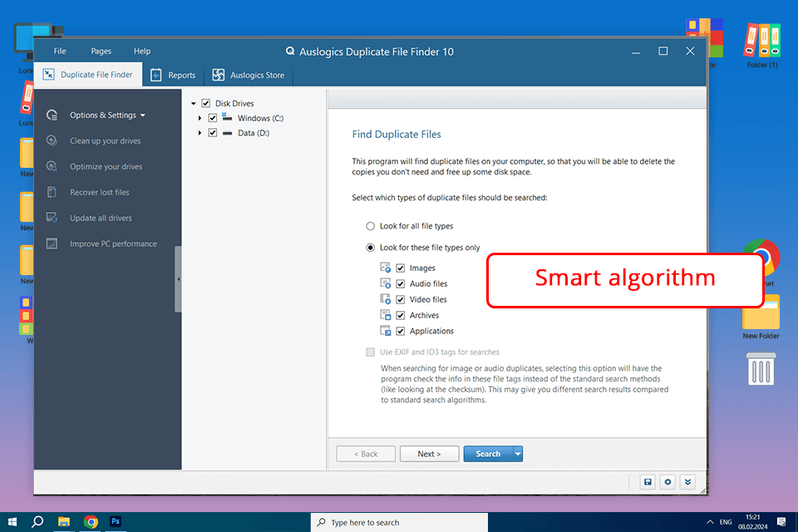Expand the Windows (C:) drive tree node

[x=200, y=118]
